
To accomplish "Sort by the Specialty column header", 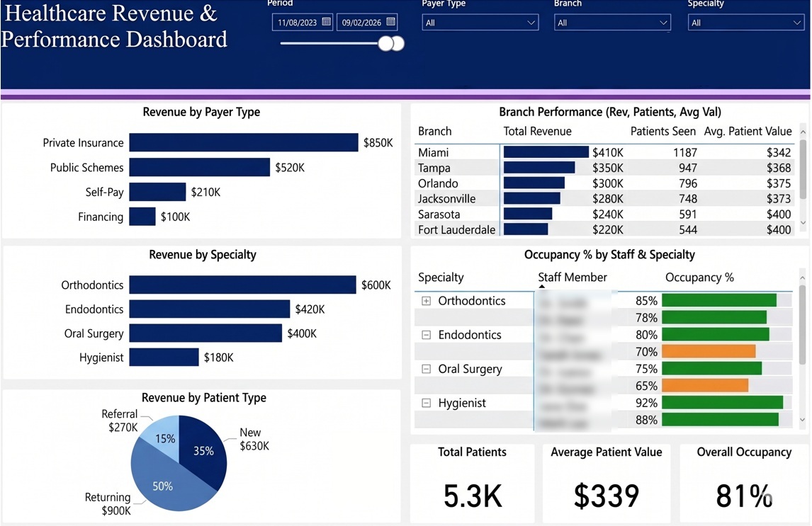I will point(441,278).
